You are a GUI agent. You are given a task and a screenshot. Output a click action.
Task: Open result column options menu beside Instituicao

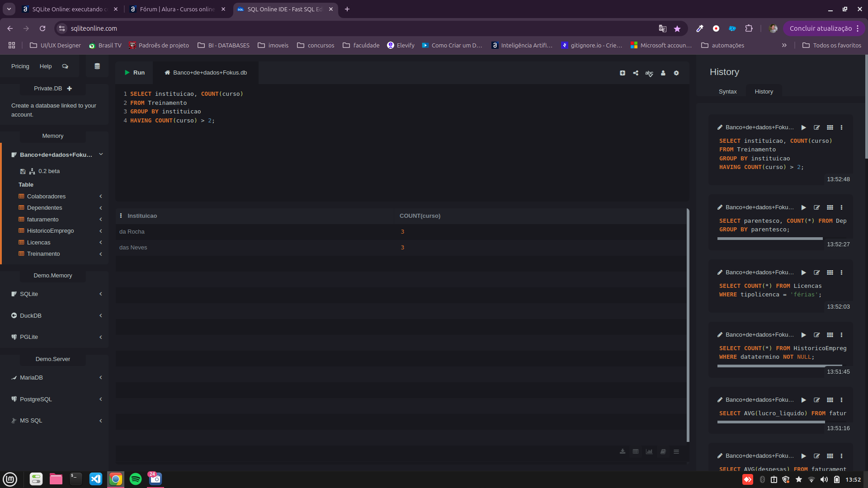coord(121,216)
